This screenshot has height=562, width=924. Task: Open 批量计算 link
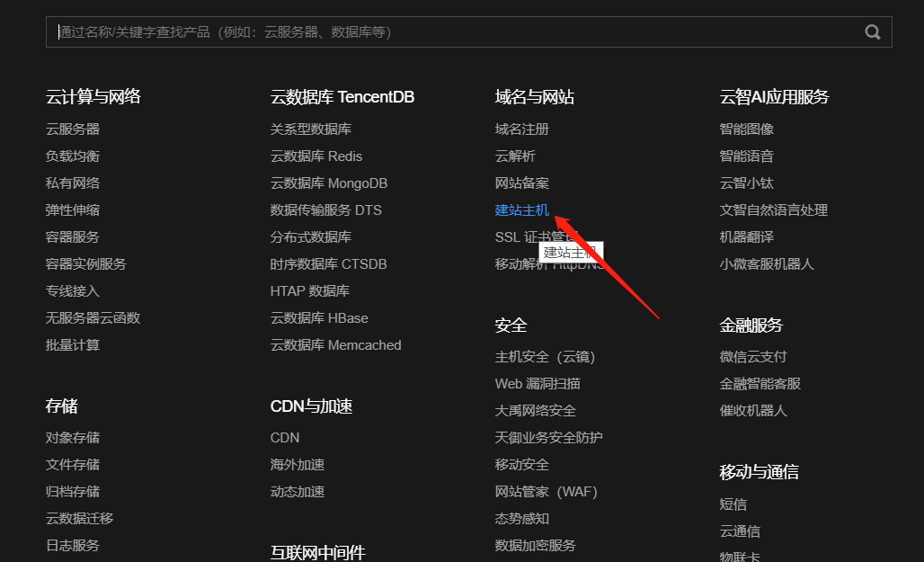tap(73, 345)
